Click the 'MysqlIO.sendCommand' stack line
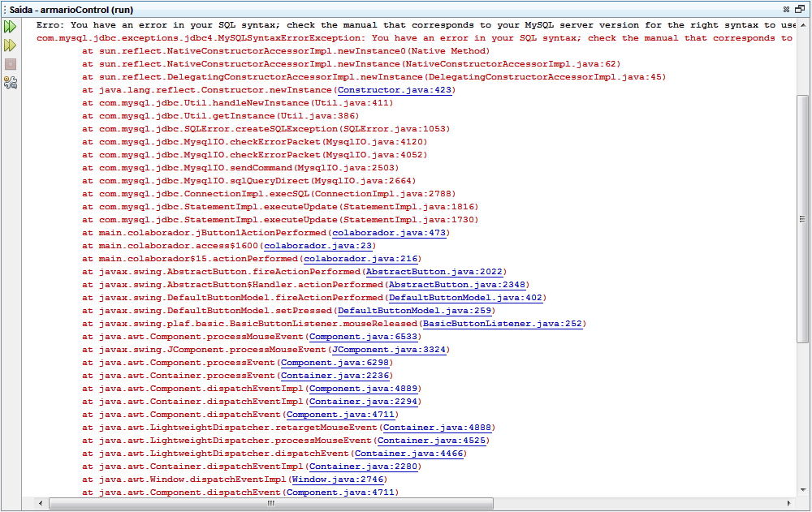This screenshot has width=812, height=512. pyautogui.click(x=240, y=168)
